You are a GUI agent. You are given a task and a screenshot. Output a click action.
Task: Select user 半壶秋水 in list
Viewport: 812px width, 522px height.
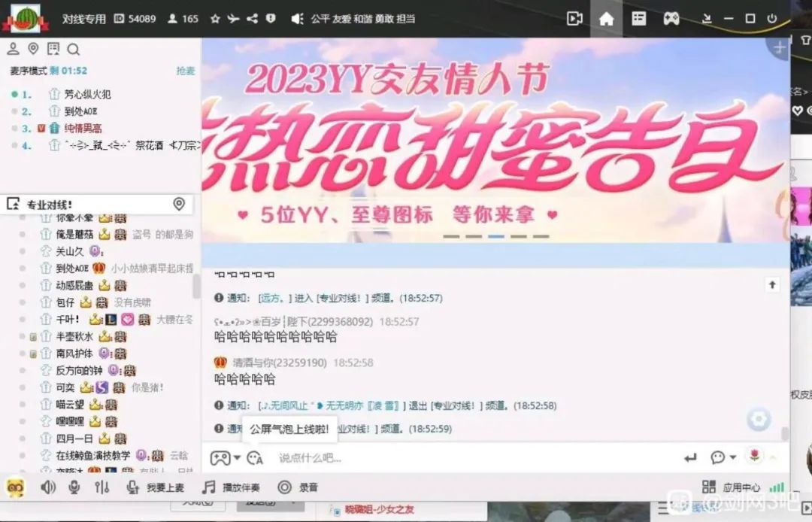74,337
